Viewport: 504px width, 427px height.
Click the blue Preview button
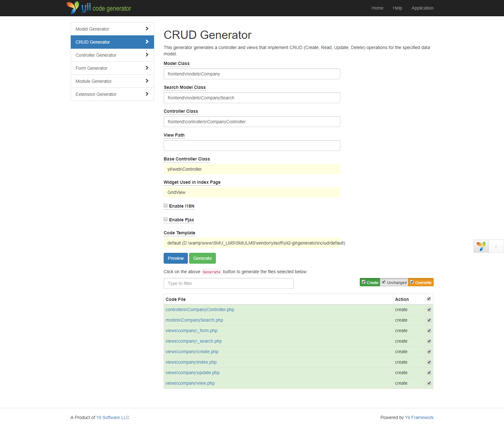click(176, 258)
